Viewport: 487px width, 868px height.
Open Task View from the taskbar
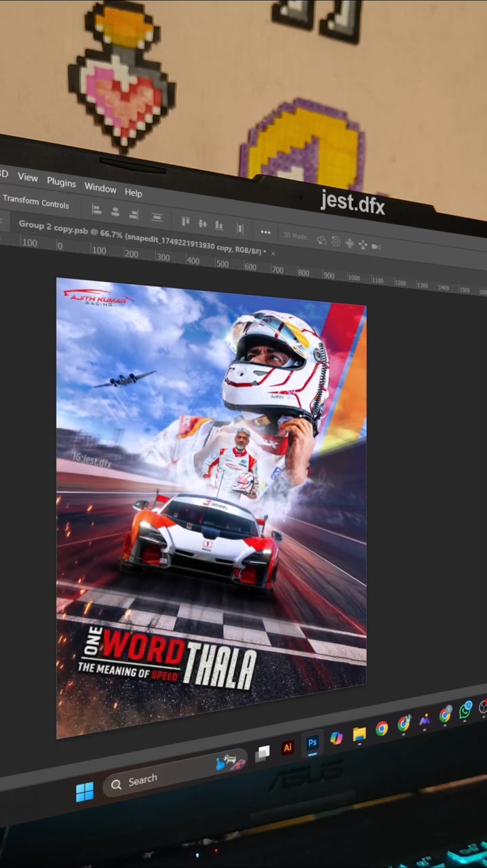[262, 752]
